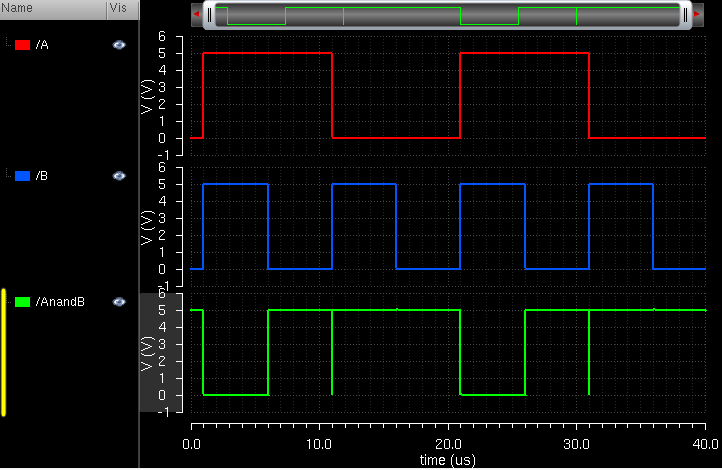Click the left grip handle of the overview slider
The image size is (722, 470).
(x=209, y=14)
